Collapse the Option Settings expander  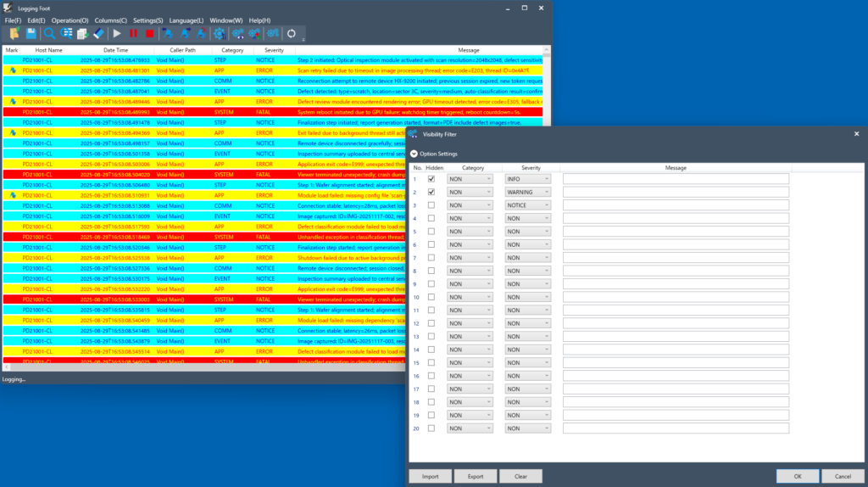pos(414,154)
